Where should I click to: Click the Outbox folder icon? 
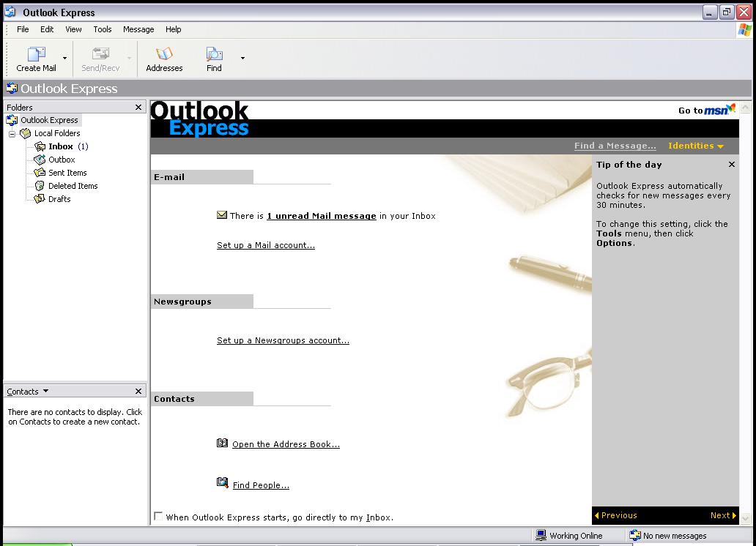click(40, 160)
